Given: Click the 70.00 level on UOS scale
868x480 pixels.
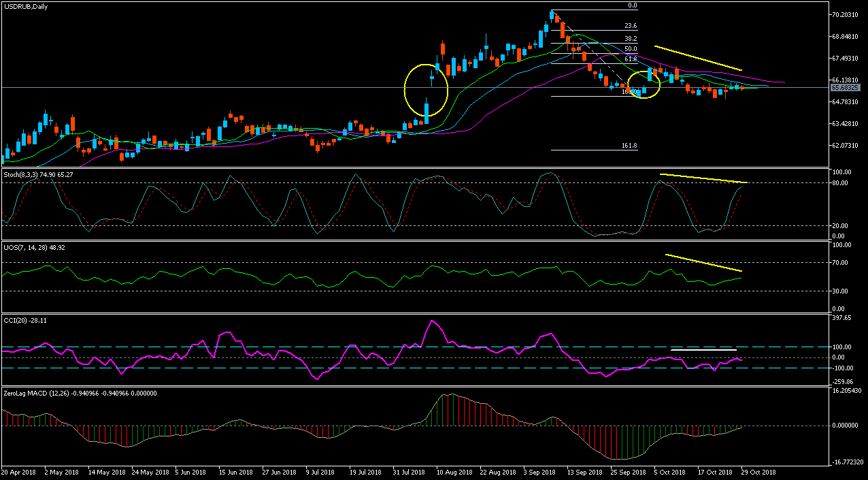Looking at the screenshot, I should click(x=840, y=262).
